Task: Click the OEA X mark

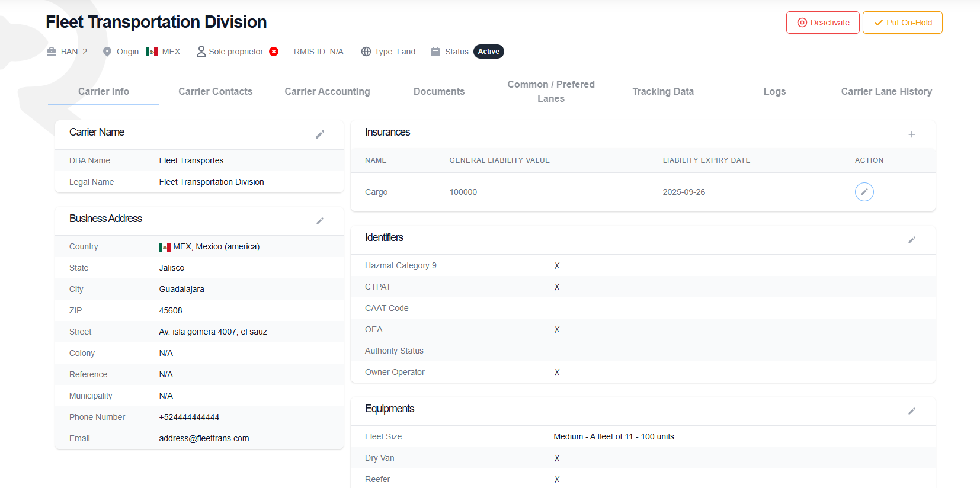Action: [557, 330]
